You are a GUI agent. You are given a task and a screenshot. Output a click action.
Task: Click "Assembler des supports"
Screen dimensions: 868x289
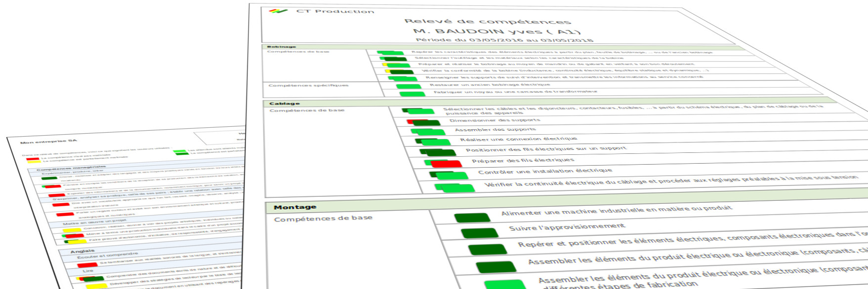click(x=495, y=129)
